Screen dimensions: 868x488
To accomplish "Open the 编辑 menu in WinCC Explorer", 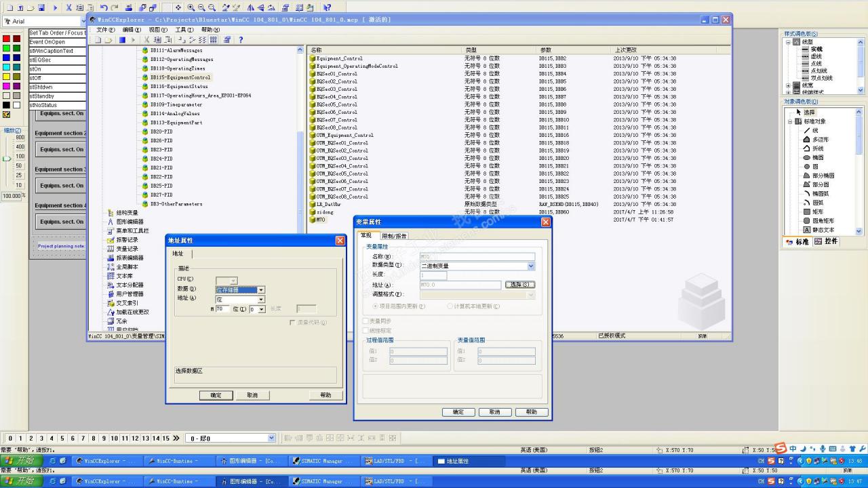I will tap(132, 30).
